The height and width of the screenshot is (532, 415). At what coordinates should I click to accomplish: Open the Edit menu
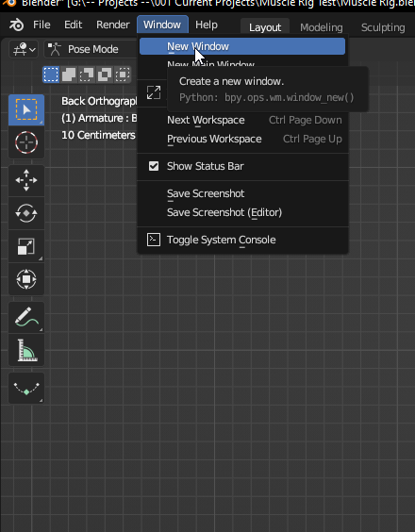click(73, 25)
